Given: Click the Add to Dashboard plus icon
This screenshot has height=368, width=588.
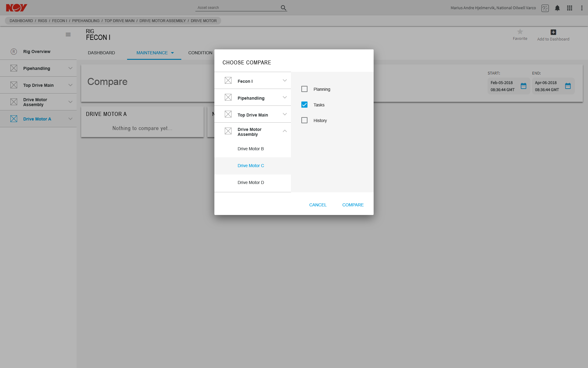Looking at the screenshot, I should tap(553, 32).
